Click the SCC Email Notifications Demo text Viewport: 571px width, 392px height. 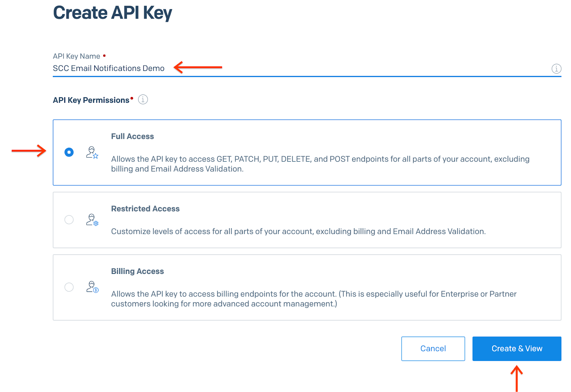(x=108, y=68)
